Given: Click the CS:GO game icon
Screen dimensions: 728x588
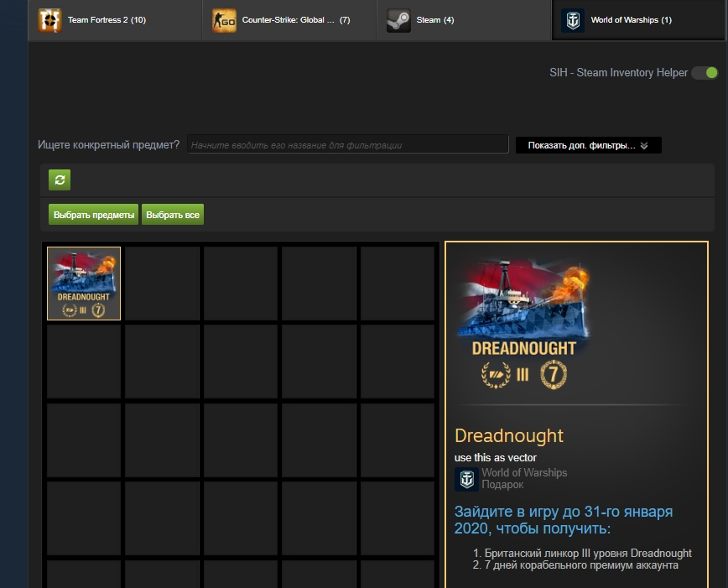Looking at the screenshot, I should tap(224, 20).
